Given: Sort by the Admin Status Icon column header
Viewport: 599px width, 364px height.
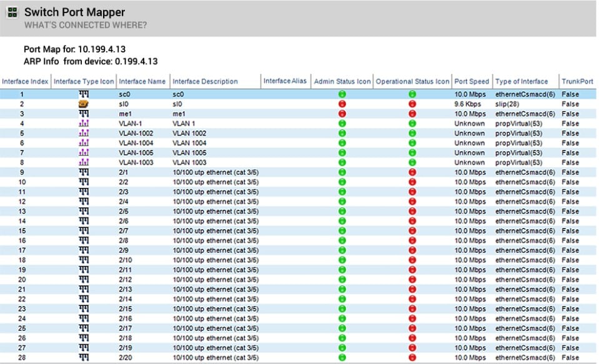Looking at the screenshot, I should click(x=342, y=81).
